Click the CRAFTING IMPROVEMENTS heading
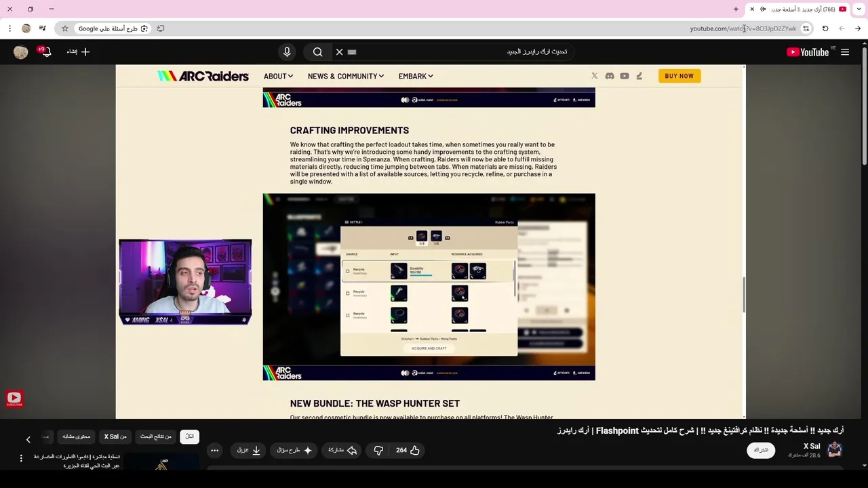 349,130
